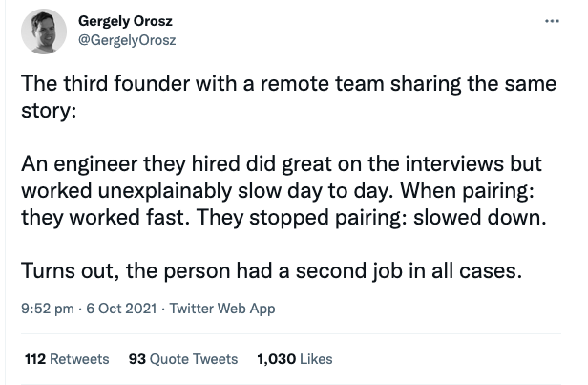The image size is (588, 385).
Task: Click the number 112 before Retweets
Action: click(x=34, y=359)
